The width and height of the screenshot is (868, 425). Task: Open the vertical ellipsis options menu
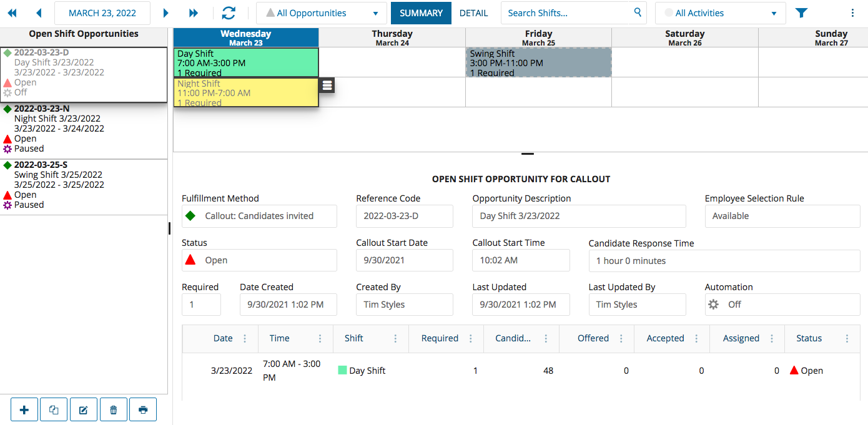click(852, 13)
